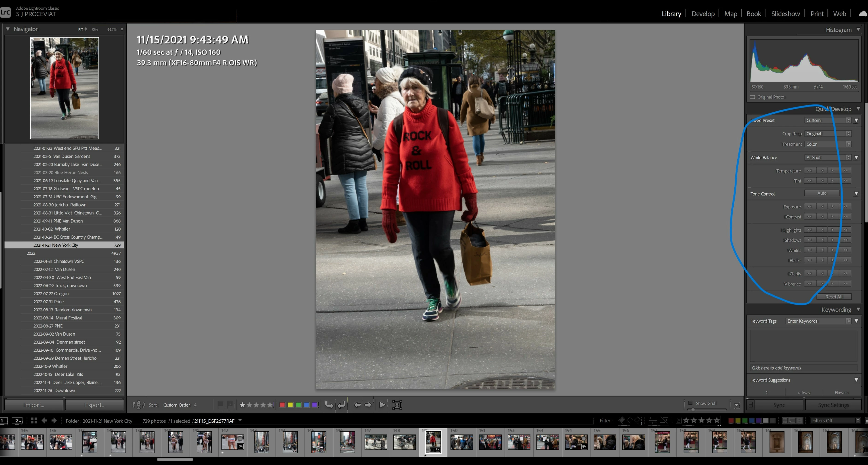Filter by flagged photos icon

[622, 420]
